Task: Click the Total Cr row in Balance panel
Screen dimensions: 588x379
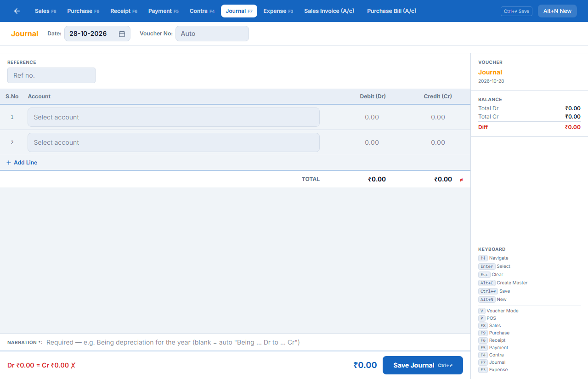Action: (529, 117)
